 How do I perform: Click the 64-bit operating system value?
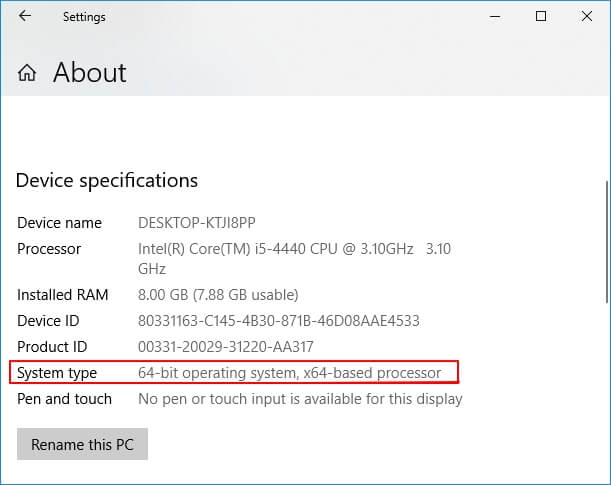tap(289, 373)
